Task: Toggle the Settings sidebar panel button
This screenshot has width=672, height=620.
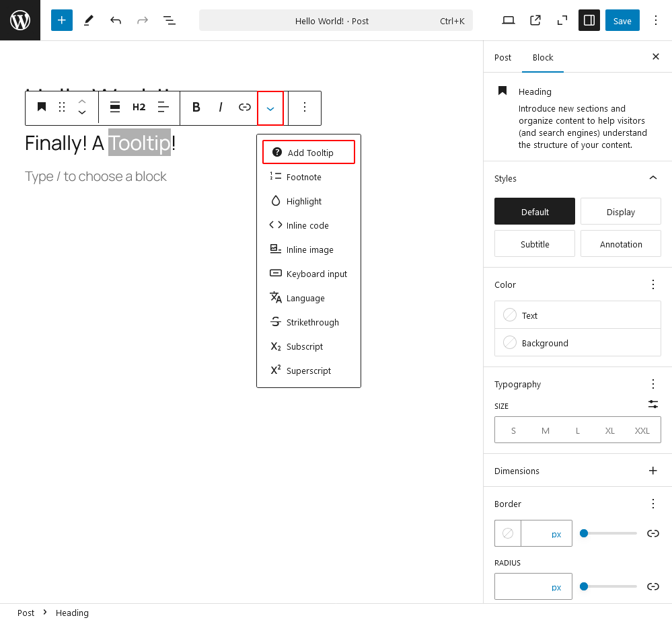Action: point(589,20)
